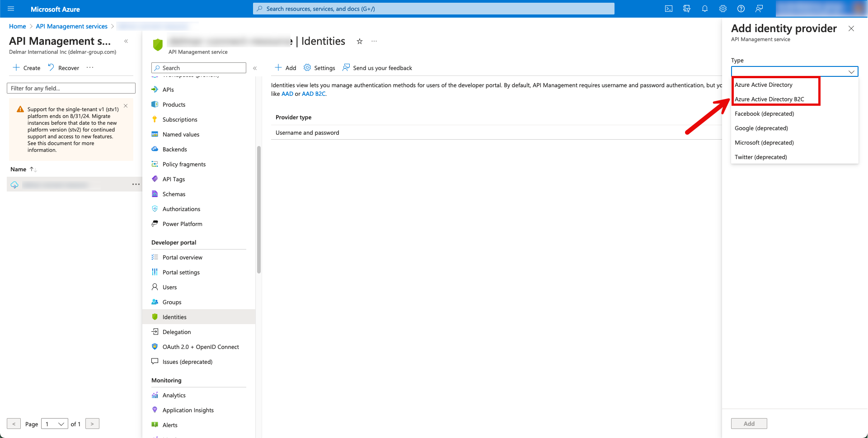Follow the Home breadcrumb link
Viewport: 868px width, 438px height.
tap(18, 26)
